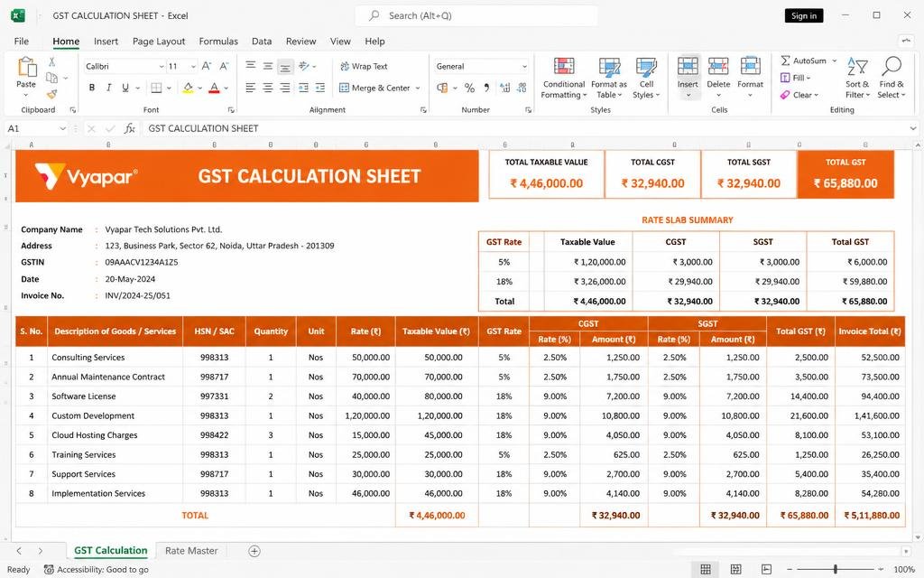The image size is (924, 578).
Task: Add a new sheet with plus button
Action: 254,551
